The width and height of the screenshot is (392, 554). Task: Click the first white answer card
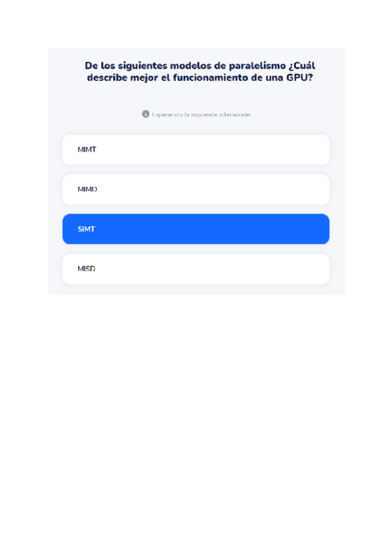(195, 150)
